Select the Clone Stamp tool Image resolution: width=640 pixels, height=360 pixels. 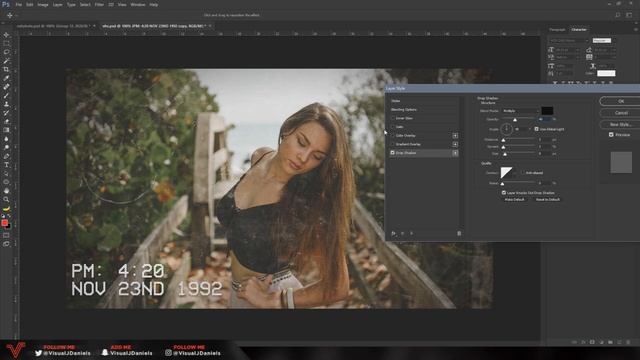pos(6,104)
